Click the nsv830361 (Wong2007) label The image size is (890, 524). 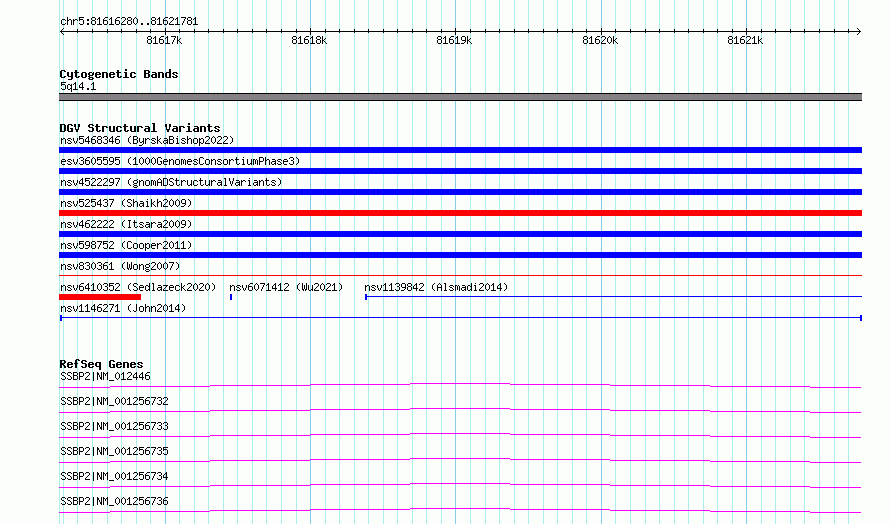(x=120, y=266)
